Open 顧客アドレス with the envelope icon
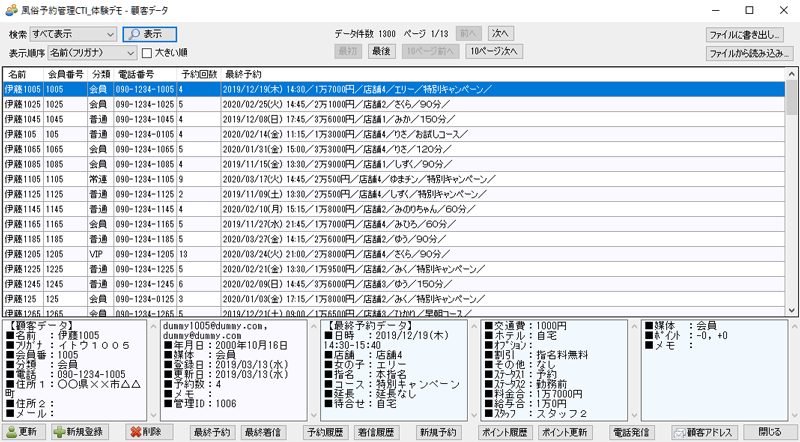The height and width of the screenshot is (442, 800). pos(704,432)
